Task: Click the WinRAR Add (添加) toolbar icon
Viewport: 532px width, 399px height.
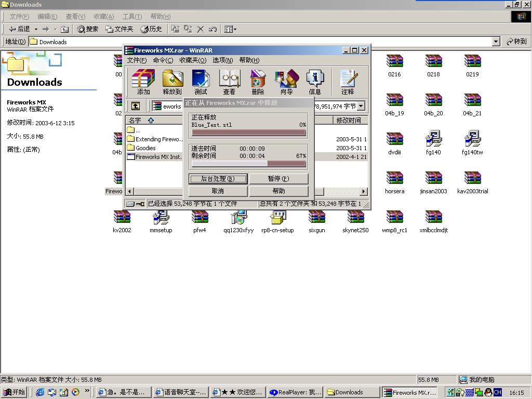Action: 143,82
